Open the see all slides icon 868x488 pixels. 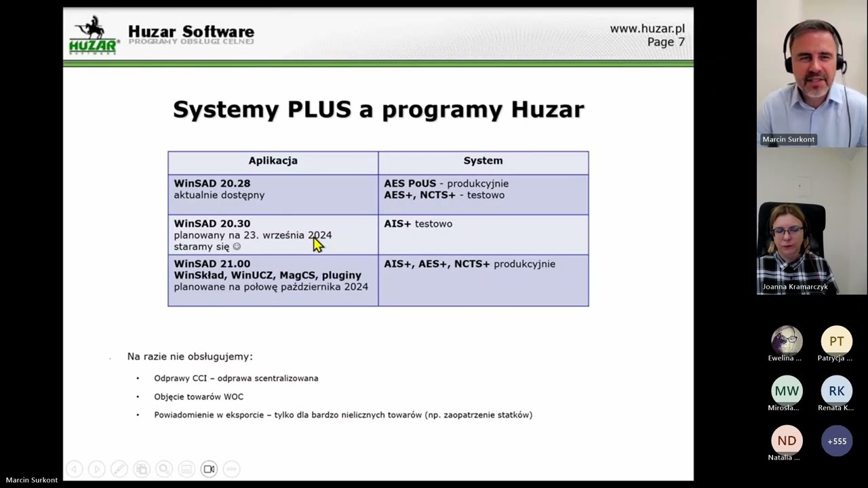[x=141, y=468]
